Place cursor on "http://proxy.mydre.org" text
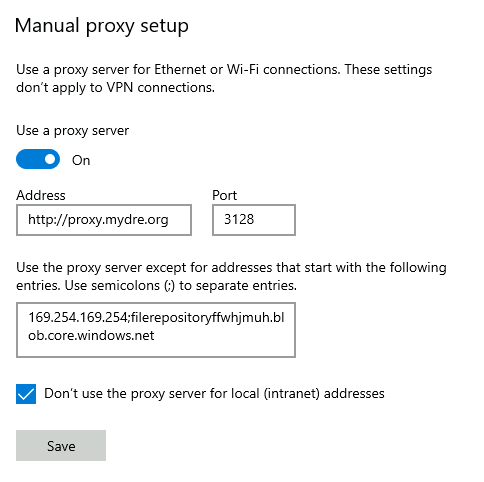Image resolution: width=484 pixels, height=482 pixels. pyautogui.click(x=98, y=220)
